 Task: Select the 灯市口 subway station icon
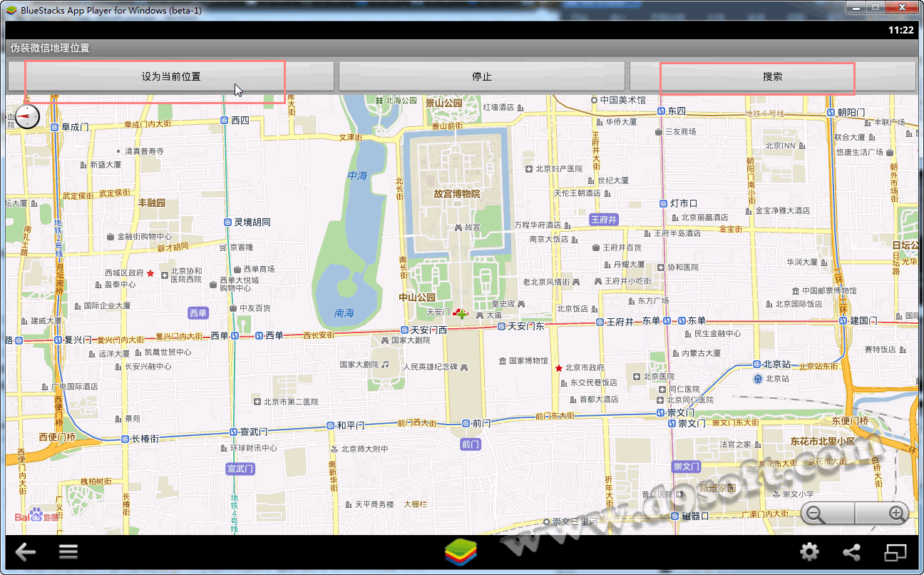[664, 203]
